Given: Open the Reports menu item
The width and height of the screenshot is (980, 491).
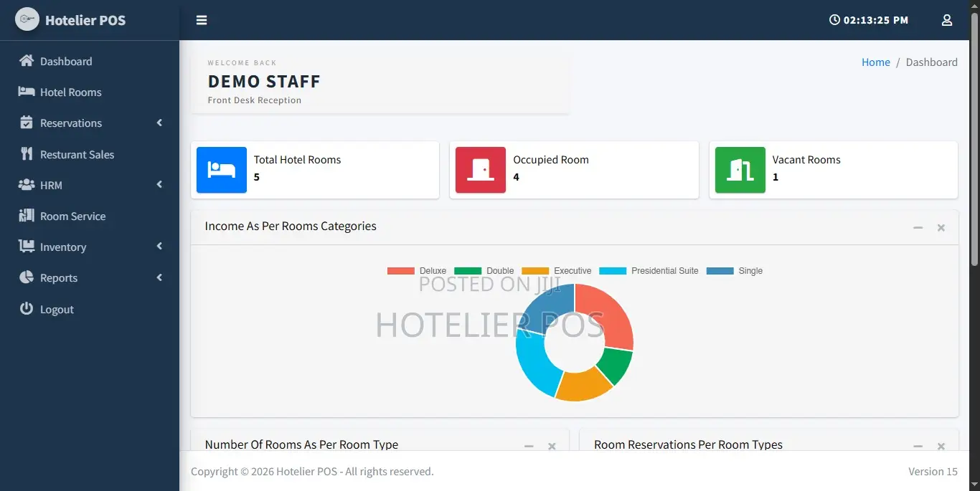Looking at the screenshot, I should [90, 277].
